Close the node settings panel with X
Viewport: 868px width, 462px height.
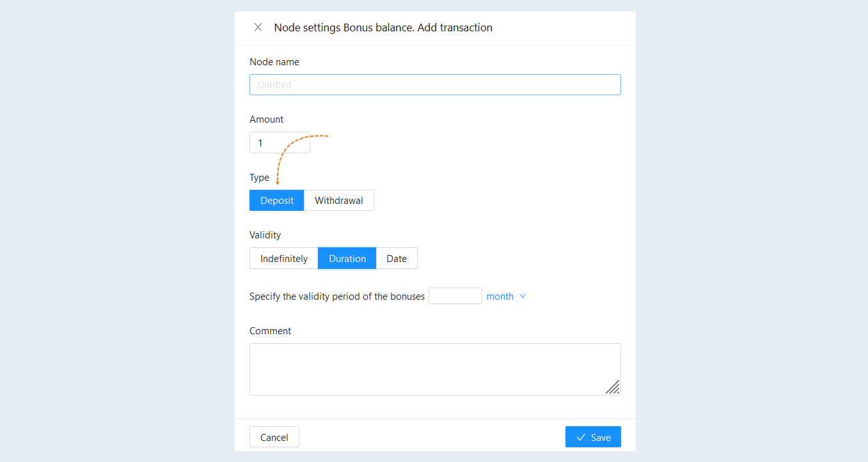(258, 27)
